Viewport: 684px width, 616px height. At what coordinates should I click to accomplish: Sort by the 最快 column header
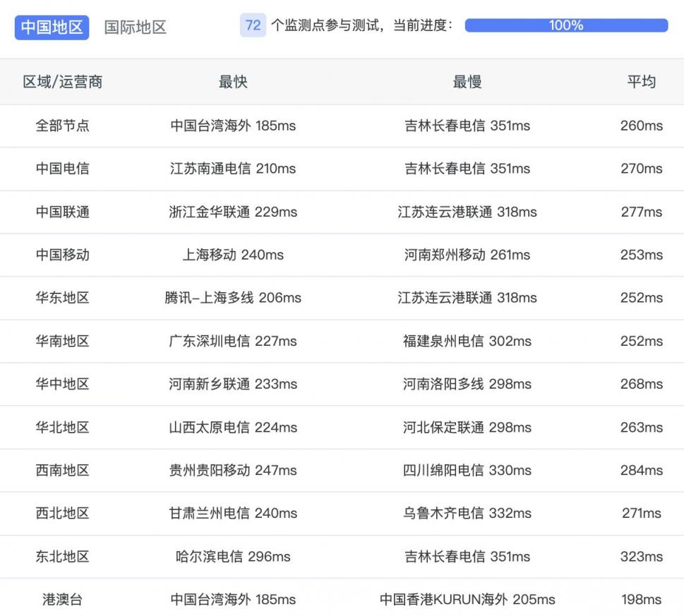tap(233, 82)
